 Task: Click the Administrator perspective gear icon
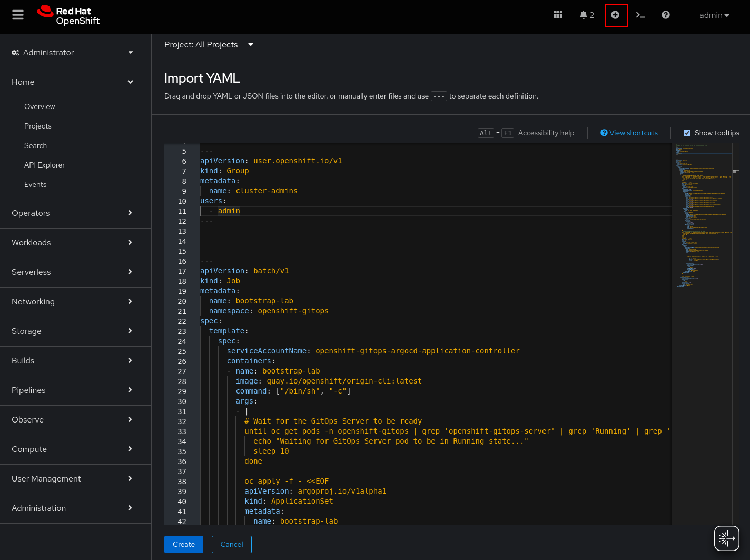coord(15,53)
